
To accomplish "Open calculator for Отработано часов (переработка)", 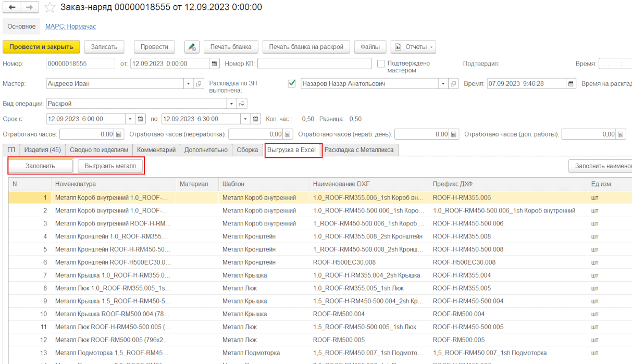I will (288, 134).
